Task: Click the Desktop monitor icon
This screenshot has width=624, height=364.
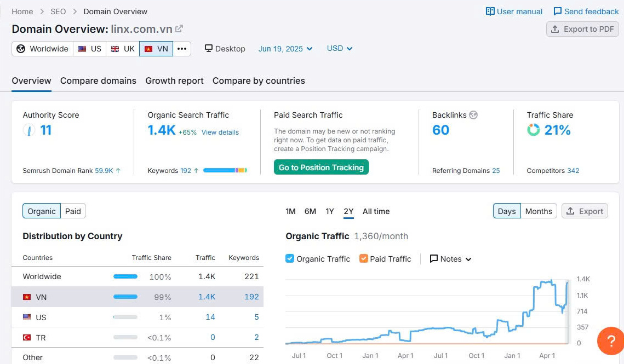Action: coord(209,48)
